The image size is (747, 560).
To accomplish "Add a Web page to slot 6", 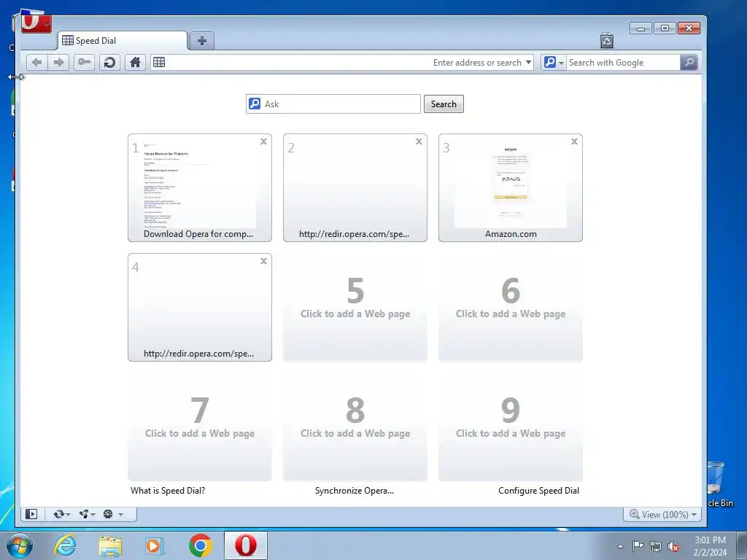I will tap(511, 307).
